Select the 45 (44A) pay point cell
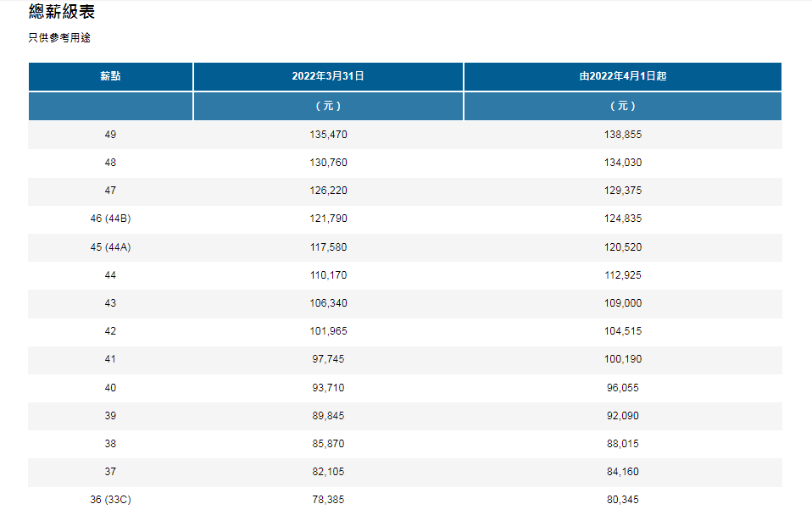 point(110,247)
